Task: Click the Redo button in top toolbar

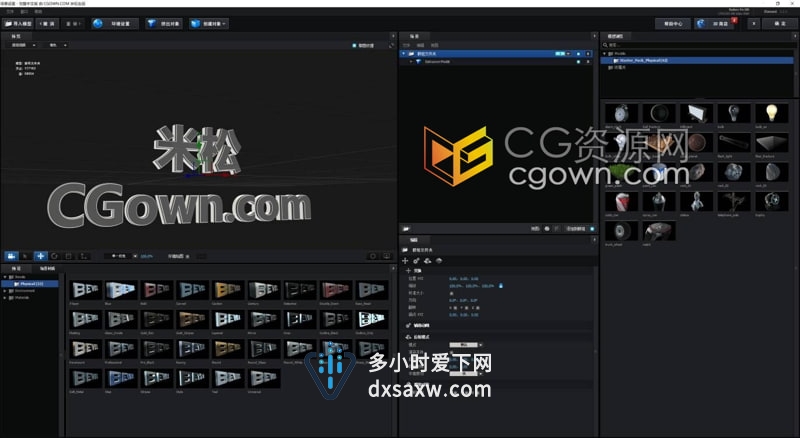Action: pos(73,23)
